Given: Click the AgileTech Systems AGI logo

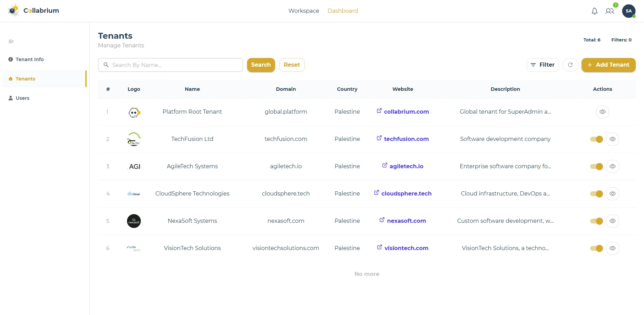Looking at the screenshot, I should (134, 166).
